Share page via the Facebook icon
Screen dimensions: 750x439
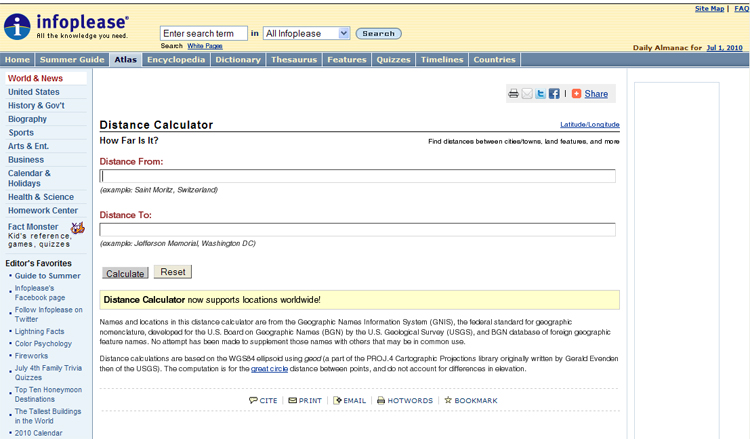tap(554, 94)
